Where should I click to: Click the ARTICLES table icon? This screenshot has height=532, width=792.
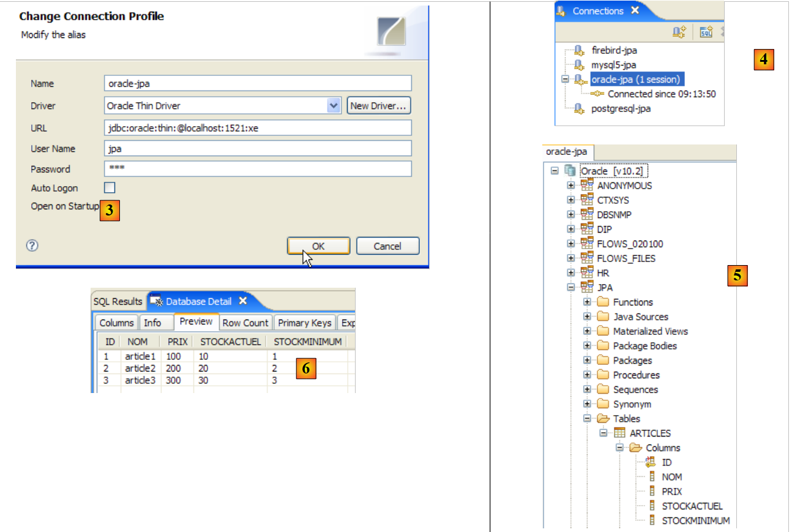(x=619, y=433)
